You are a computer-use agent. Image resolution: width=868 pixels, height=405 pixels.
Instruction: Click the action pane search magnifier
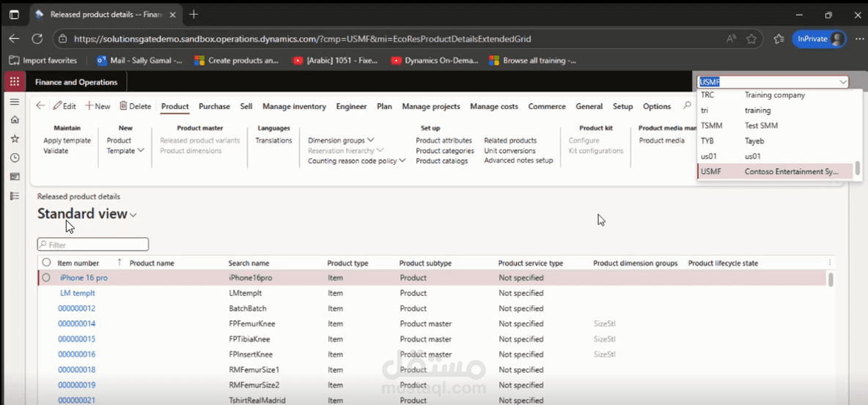687,105
